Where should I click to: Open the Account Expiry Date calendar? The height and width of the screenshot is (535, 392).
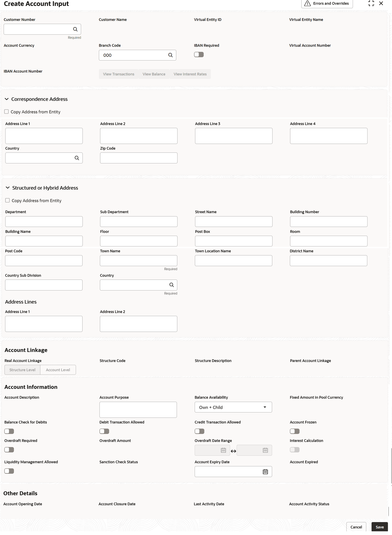[265, 472]
